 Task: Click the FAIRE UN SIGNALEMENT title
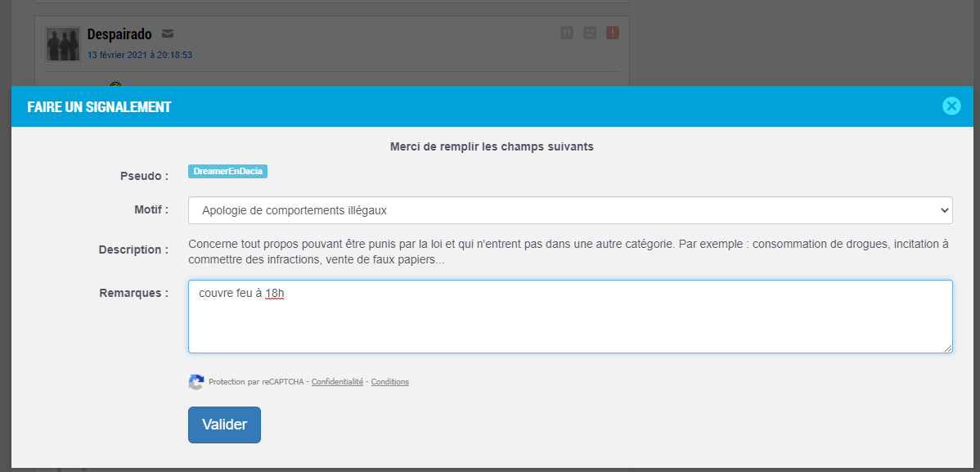99,107
